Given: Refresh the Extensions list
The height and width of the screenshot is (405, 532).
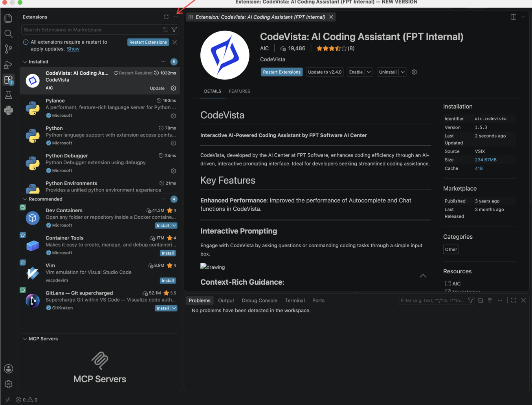Looking at the screenshot, I should (x=166, y=17).
